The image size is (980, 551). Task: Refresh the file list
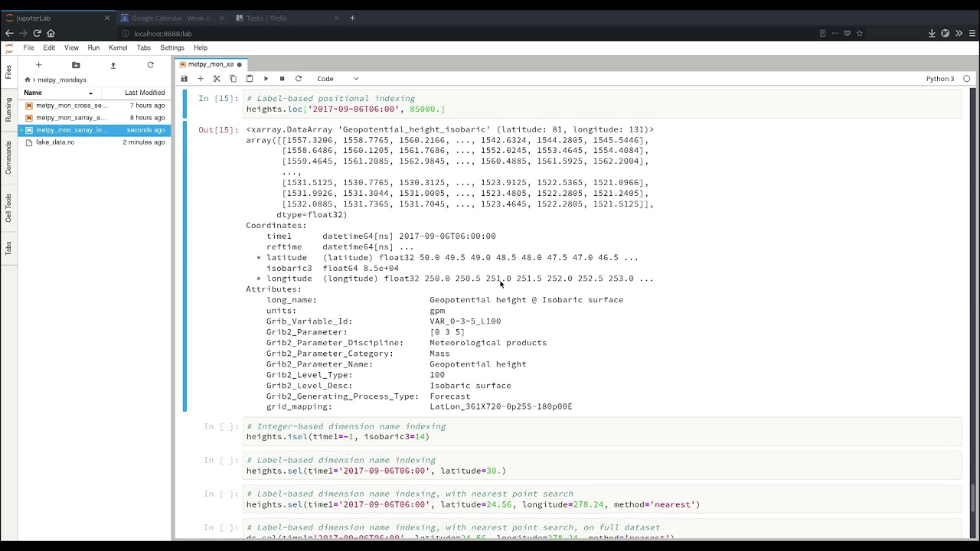coord(150,65)
